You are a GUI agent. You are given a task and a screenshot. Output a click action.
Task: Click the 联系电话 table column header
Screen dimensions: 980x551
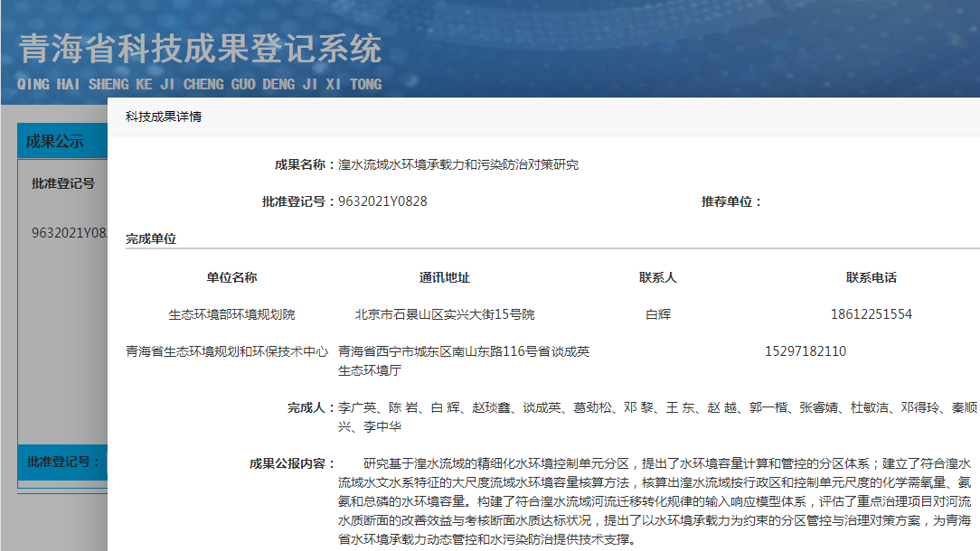tap(872, 277)
